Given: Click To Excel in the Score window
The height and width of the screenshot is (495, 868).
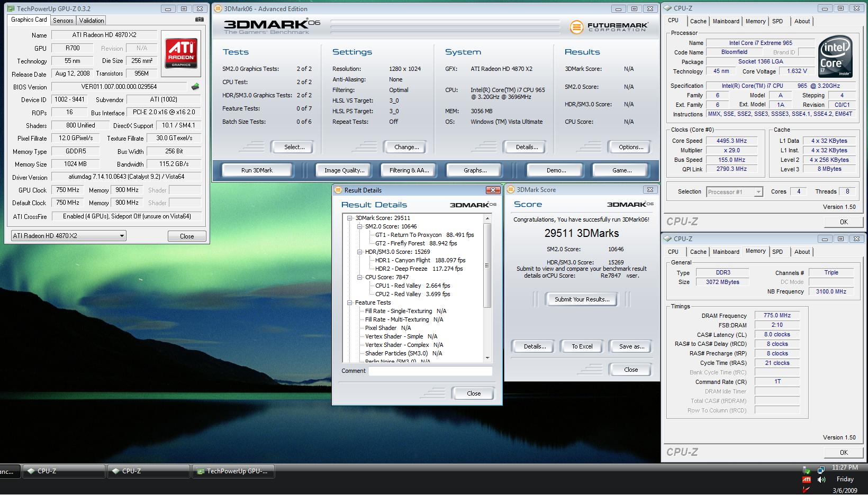Looking at the screenshot, I should click(x=582, y=346).
